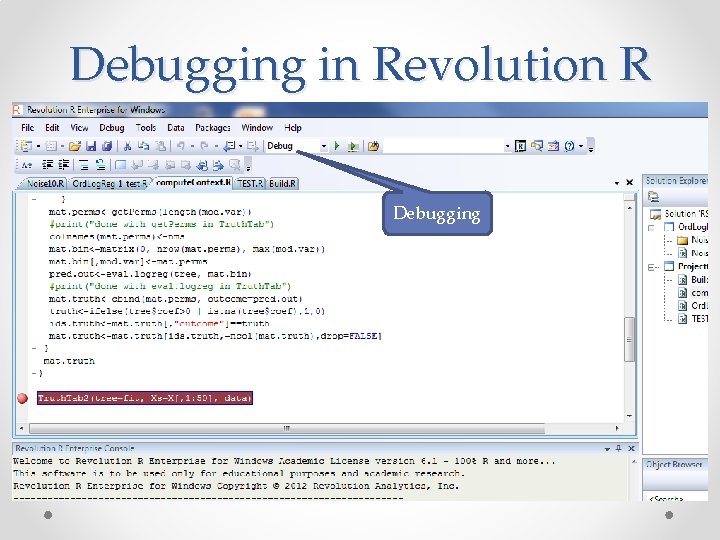Click the editor scroll up arrow
The width and height of the screenshot is (720, 540).
629,207
